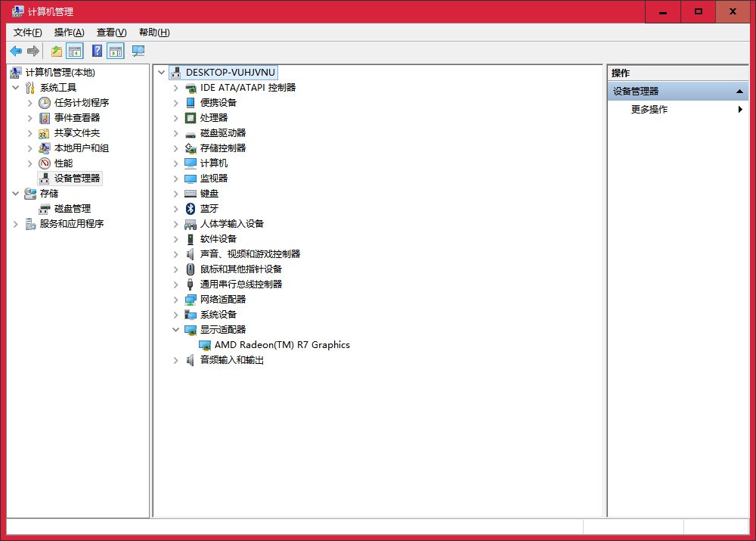Open 更多操作 in the actions pane
Screen dimensions: 756x541
pos(649,110)
